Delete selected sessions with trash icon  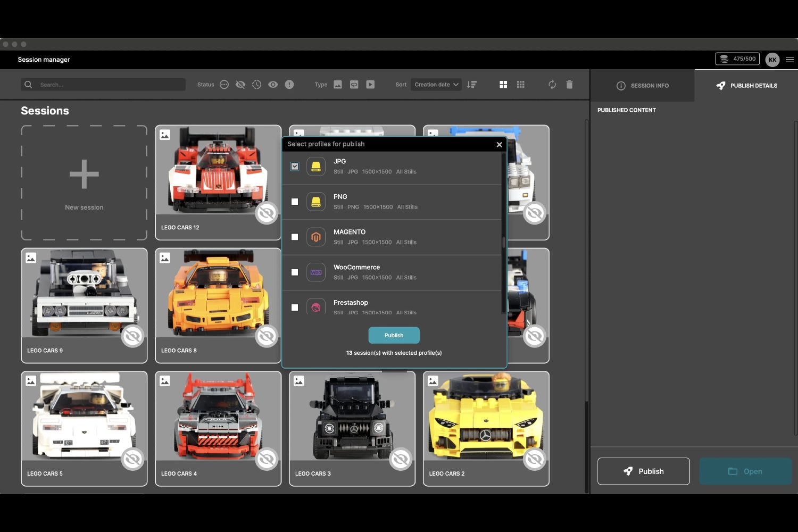[569, 85]
